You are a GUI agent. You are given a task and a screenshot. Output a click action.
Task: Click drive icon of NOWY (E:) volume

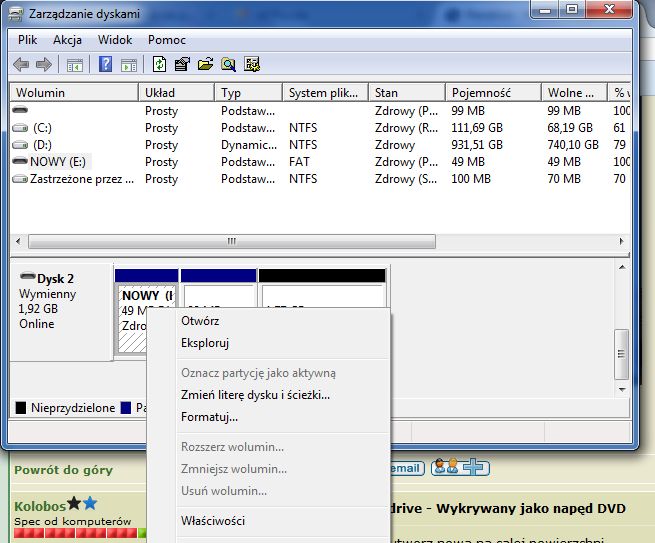(20, 161)
